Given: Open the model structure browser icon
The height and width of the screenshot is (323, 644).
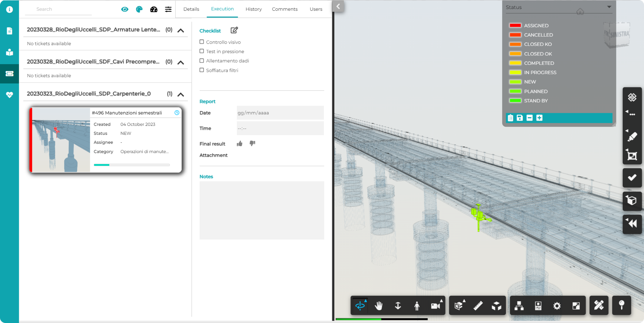Looking at the screenshot, I should pos(519,306).
